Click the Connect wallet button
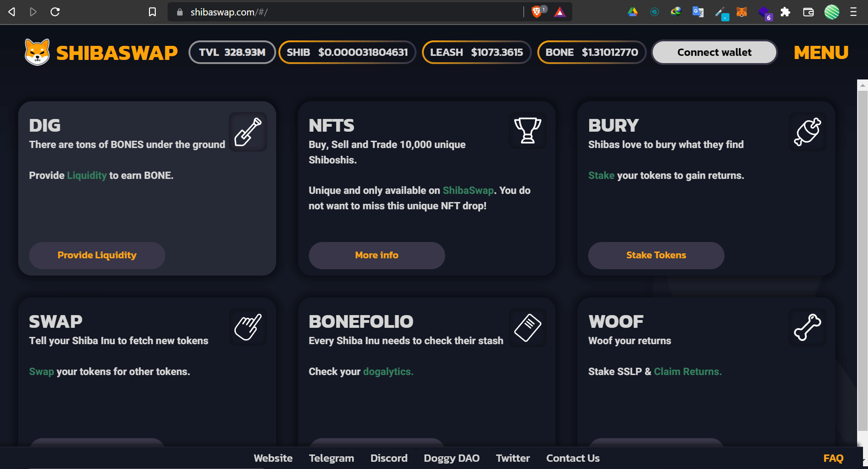Viewport: 868px width, 469px height. [714, 52]
